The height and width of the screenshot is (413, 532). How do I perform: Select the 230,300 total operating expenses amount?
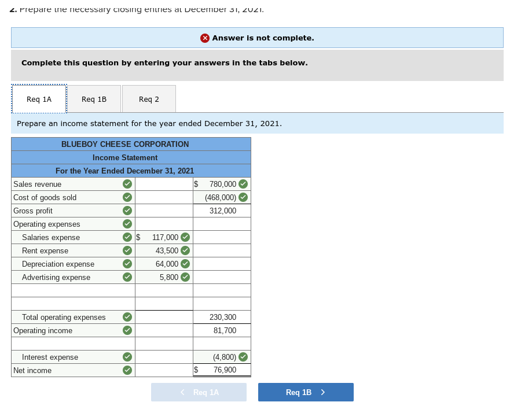(222, 317)
